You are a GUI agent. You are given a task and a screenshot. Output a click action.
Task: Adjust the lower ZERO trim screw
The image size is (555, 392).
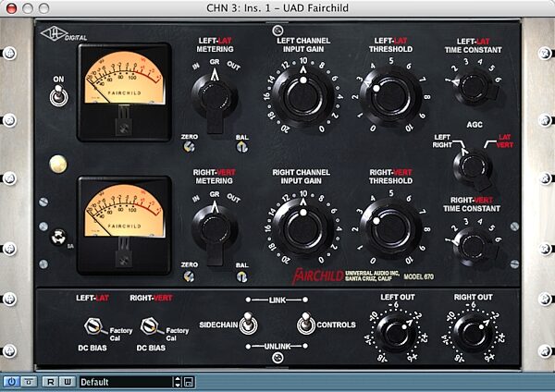[x=189, y=276]
